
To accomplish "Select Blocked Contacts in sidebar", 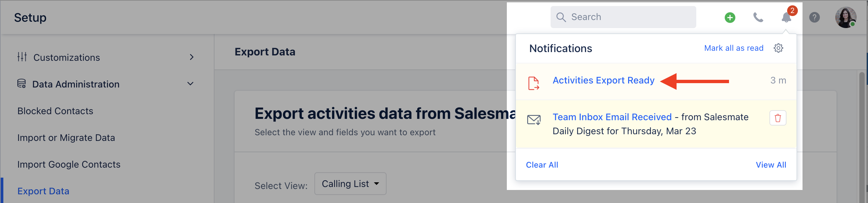I will pos(55,111).
